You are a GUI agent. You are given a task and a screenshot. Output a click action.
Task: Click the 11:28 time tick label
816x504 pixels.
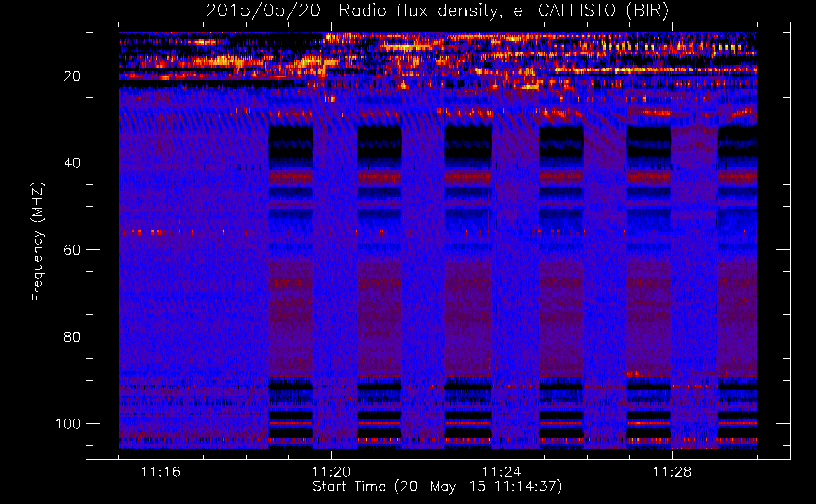pos(672,472)
